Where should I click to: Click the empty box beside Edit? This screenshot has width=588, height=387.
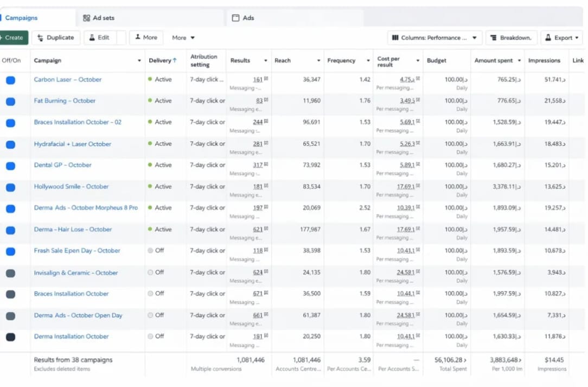tap(121, 37)
